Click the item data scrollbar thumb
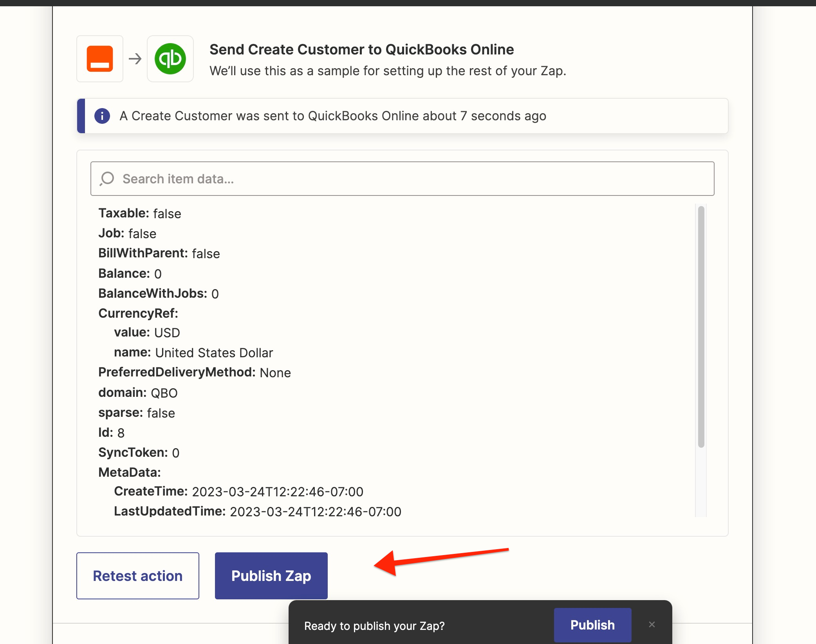This screenshot has height=644, width=816. coord(701,327)
